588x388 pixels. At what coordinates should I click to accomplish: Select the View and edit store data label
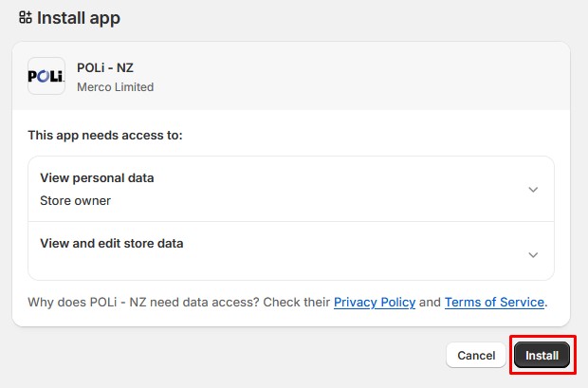[111, 243]
